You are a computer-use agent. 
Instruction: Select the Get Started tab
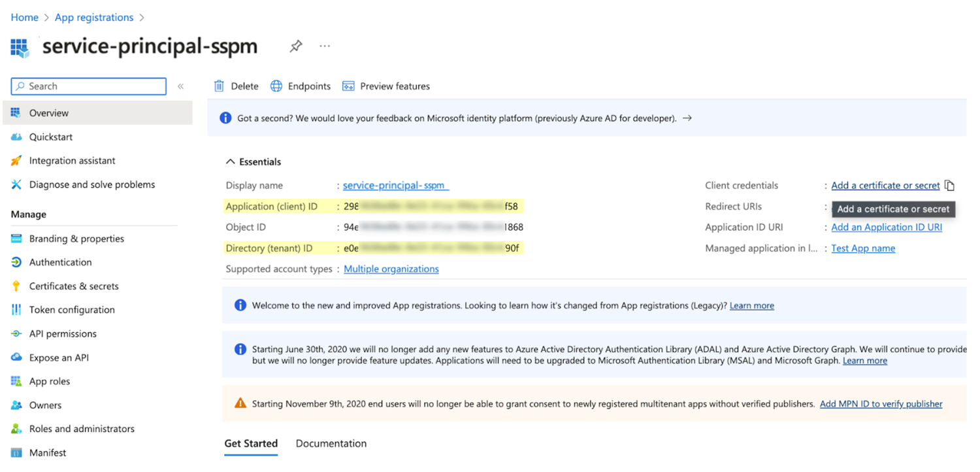[x=251, y=443]
